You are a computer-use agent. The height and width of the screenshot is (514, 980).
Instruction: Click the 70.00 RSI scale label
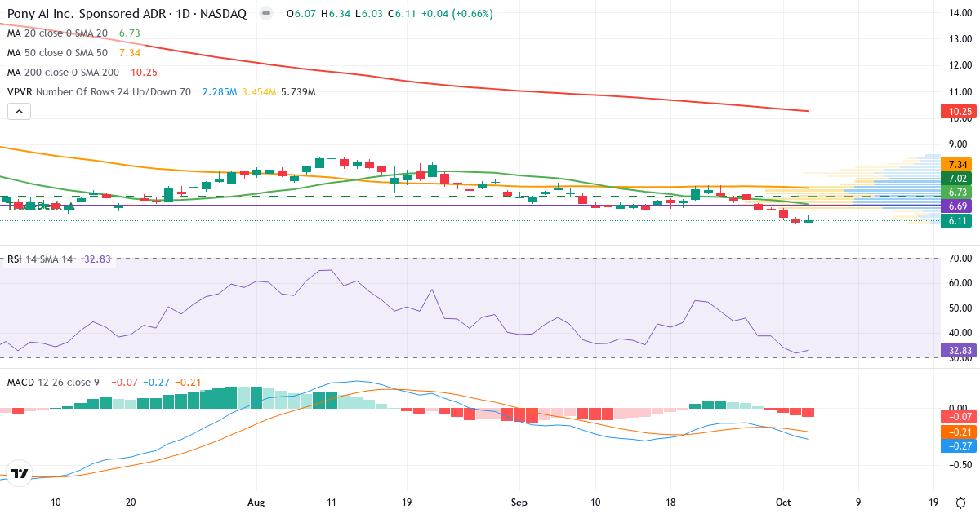(x=959, y=258)
